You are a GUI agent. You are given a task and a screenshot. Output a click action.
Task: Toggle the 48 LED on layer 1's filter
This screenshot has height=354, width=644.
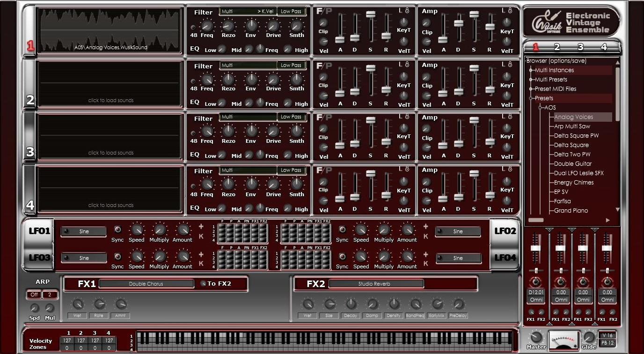[193, 26]
